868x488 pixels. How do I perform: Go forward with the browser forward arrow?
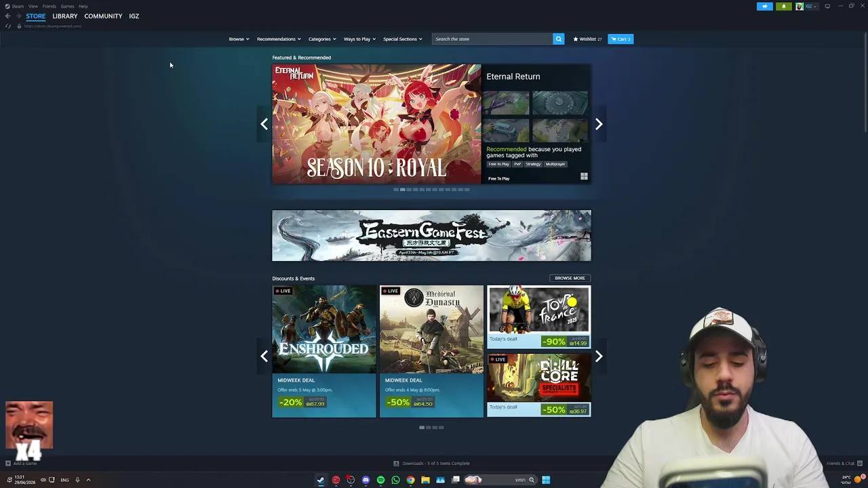(x=18, y=16)
